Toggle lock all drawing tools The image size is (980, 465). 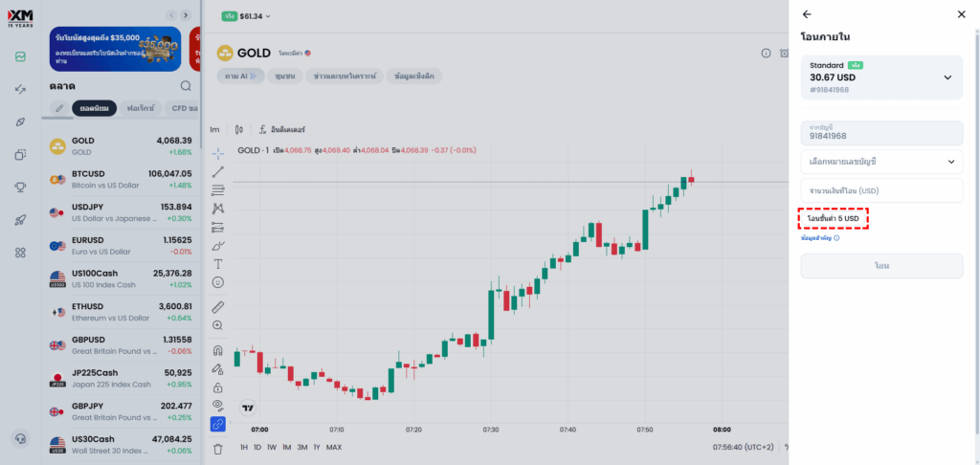[218, 387]
